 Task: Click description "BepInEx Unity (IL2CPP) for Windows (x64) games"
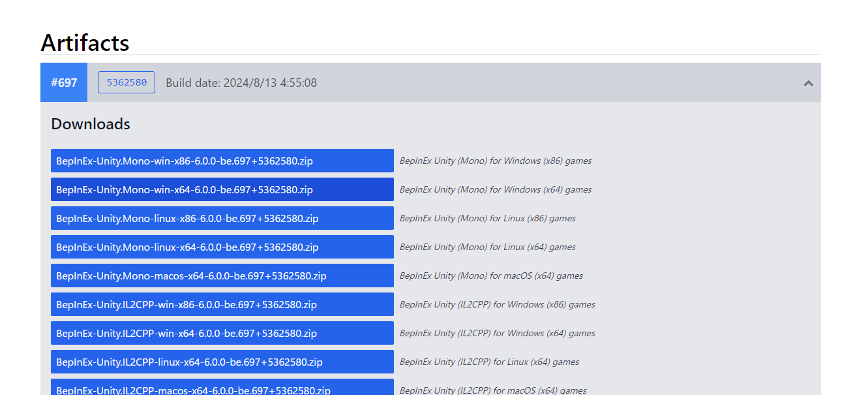coord(498,333)
